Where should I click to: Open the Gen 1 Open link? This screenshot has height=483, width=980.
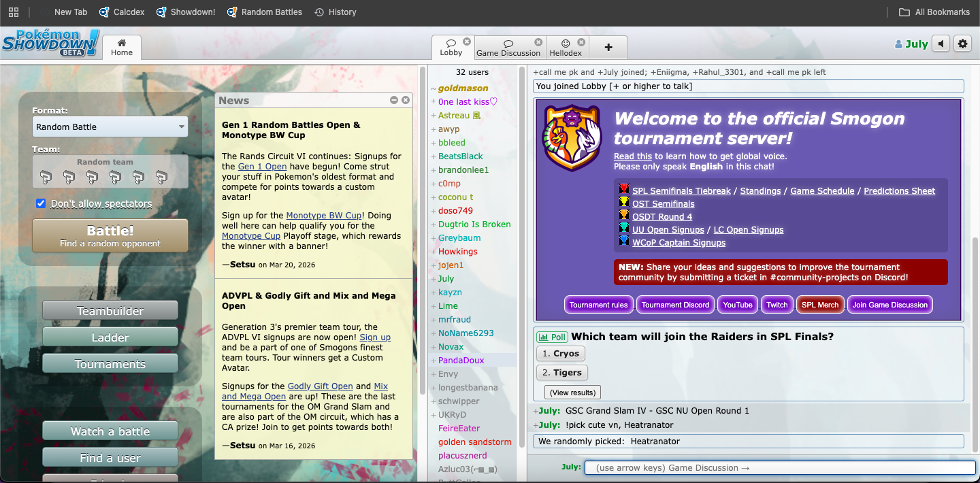[262, 167]
